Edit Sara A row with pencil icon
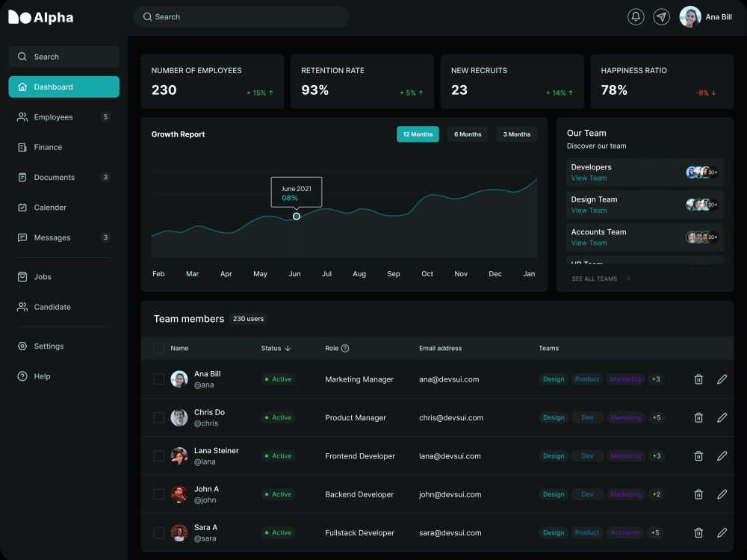Screen dimensions: 747x560 [x=722, y=532]
